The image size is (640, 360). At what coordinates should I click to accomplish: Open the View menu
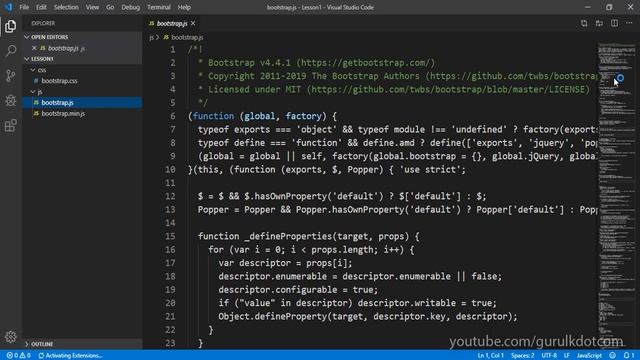(x=92, y=7)
